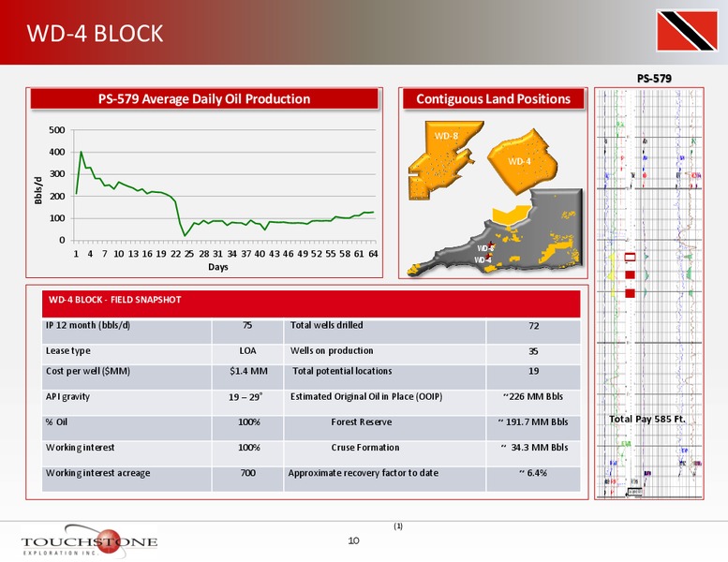Select the % Oil row label
This screenshot has width=728, height=562.
click(56, 421)
